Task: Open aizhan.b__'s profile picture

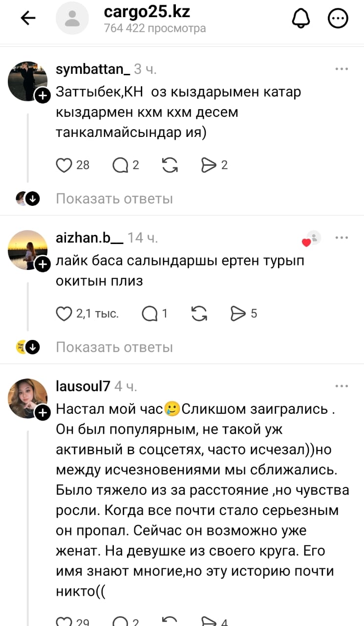Action: (27, 249)
